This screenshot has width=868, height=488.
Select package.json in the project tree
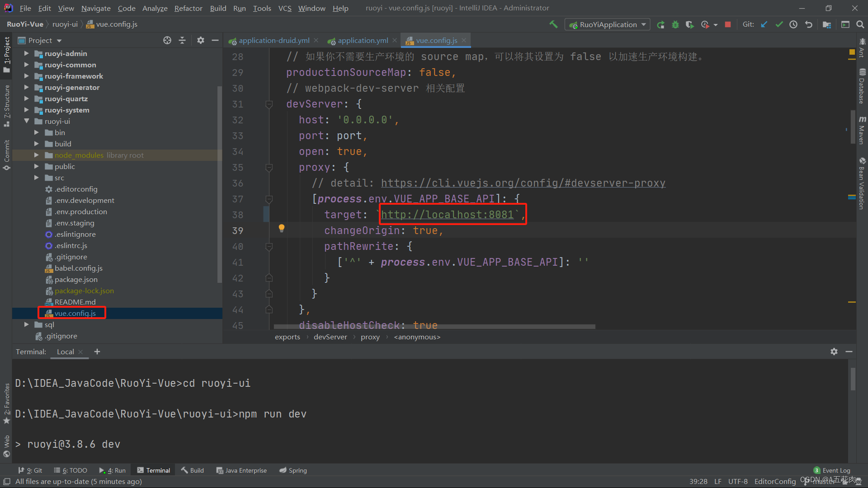tap(76, 279)
